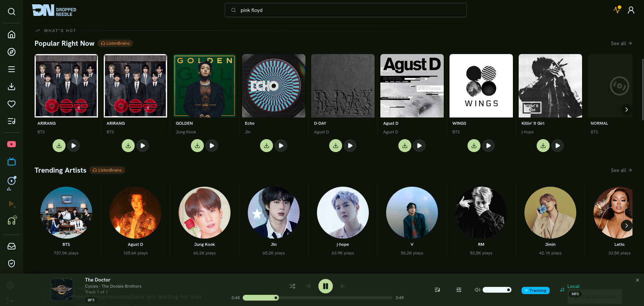The image size is (644, 306).
Task: Click 'The Doctor' track title in player
Action: pos(98,280)
